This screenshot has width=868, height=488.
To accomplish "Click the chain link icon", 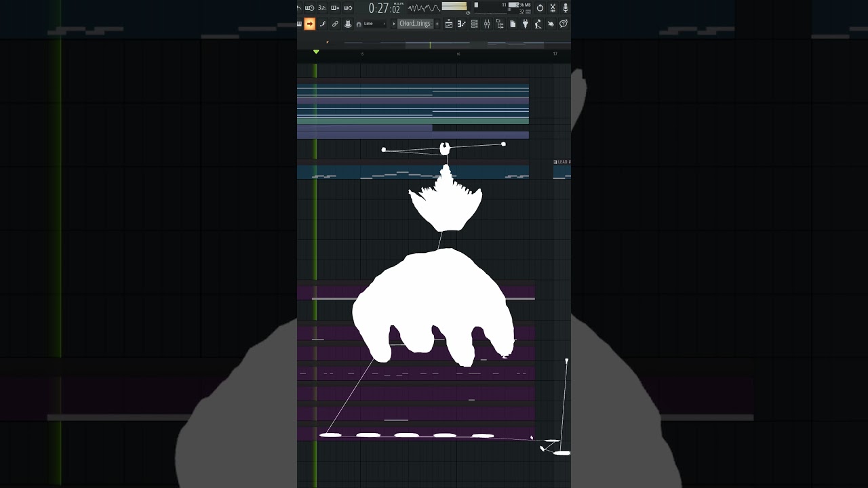I will click(x=335, y=24).
